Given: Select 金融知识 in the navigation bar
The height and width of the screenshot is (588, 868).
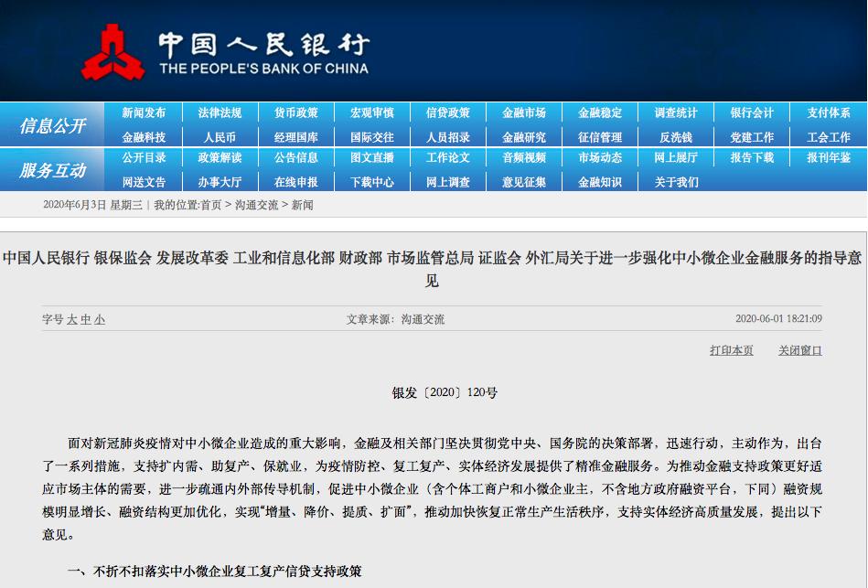Looking at the screenshot, I should coord(603,181).
